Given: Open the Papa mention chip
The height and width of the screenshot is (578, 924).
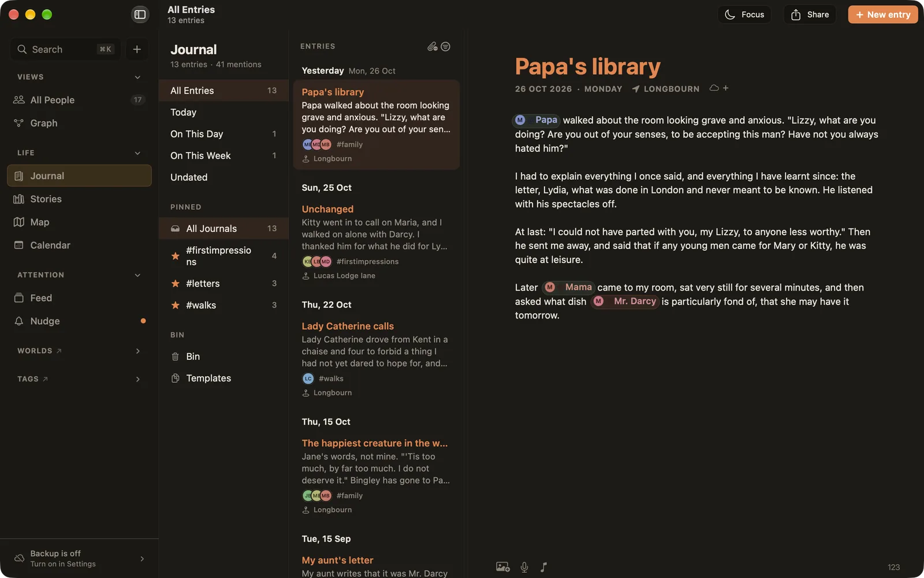Looking at the screenshot, I should (536, 120).
